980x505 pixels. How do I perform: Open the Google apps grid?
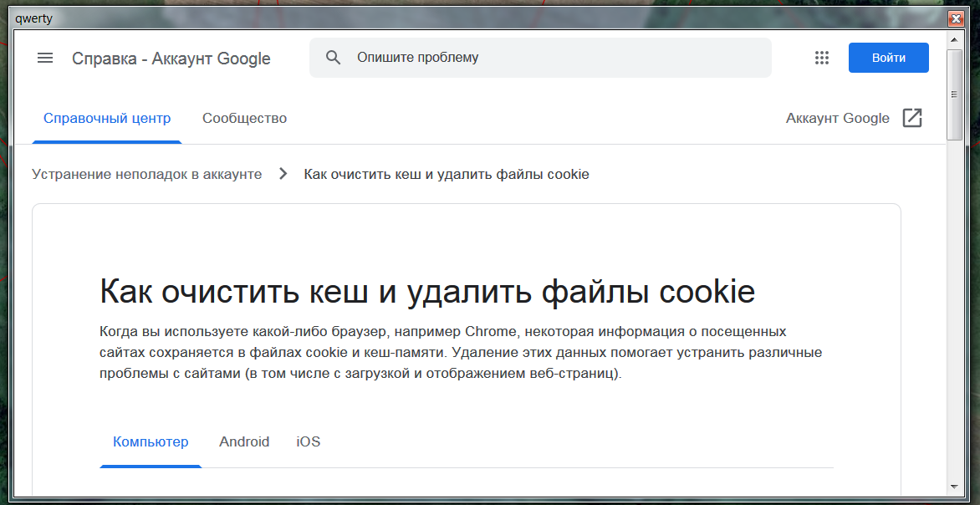tap(822, 58)
